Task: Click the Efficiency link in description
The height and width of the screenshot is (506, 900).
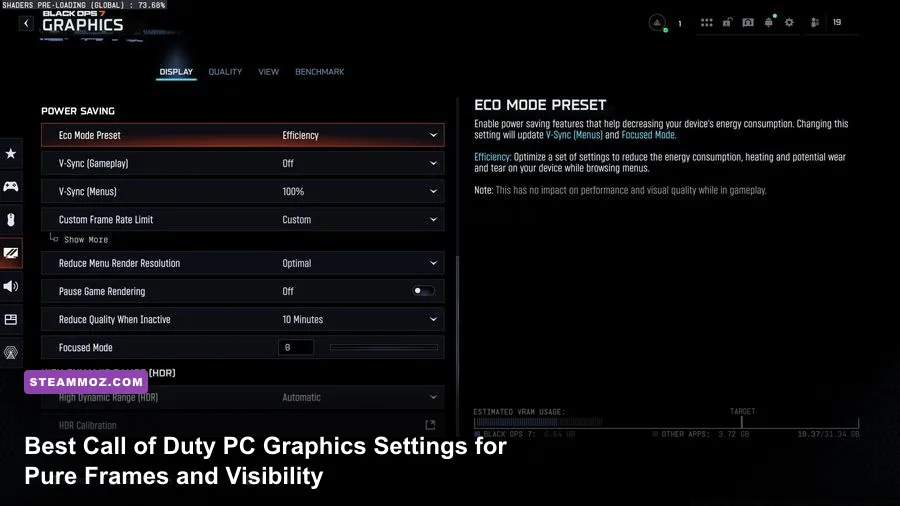Action: [x=492, y=157]
